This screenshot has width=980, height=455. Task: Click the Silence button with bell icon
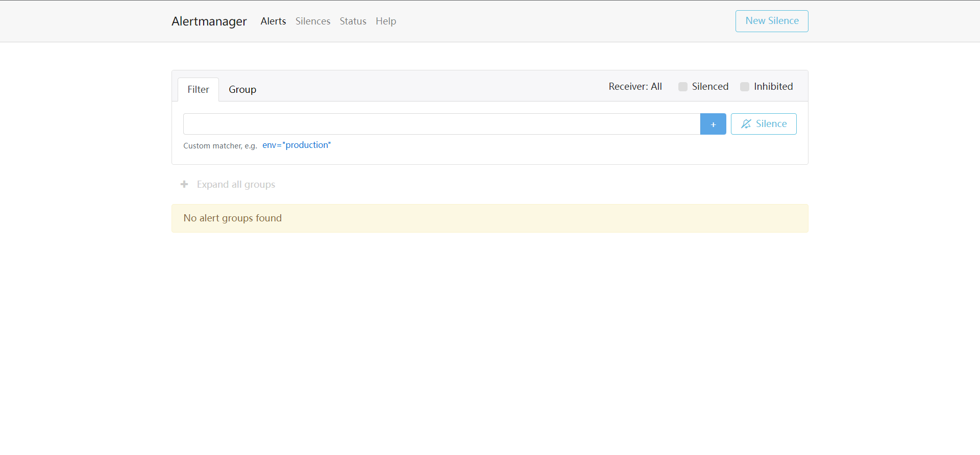coord(764,124)
